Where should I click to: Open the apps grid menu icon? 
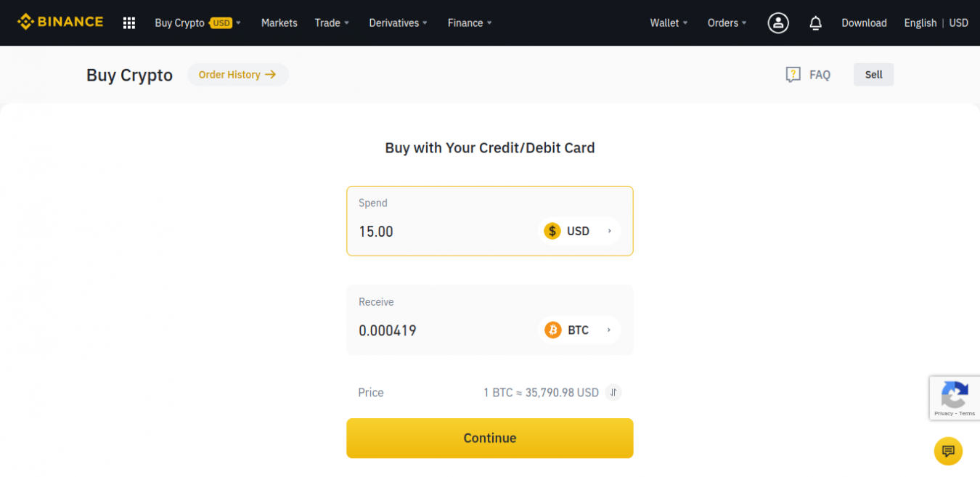coord(129,23)
